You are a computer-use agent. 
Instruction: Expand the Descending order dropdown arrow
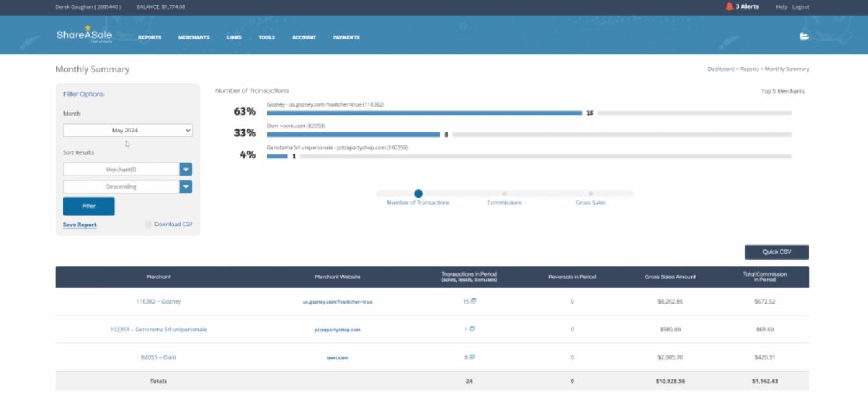point(186,187)
